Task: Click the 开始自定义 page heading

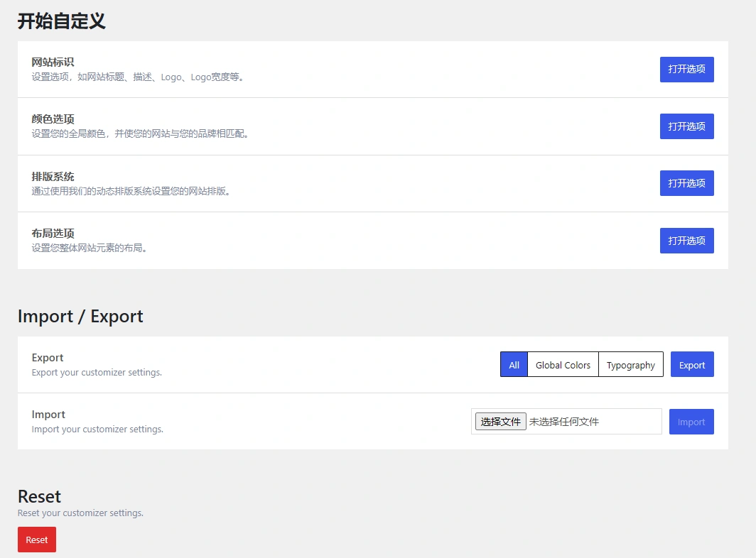Action: tap(60, 21)
